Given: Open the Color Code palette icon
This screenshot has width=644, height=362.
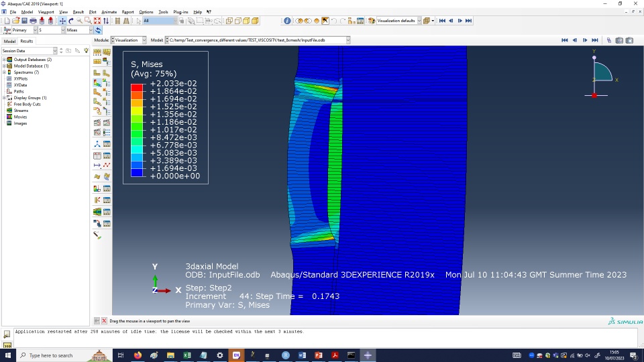Looking at the screenshot, I should pos(372,21).
